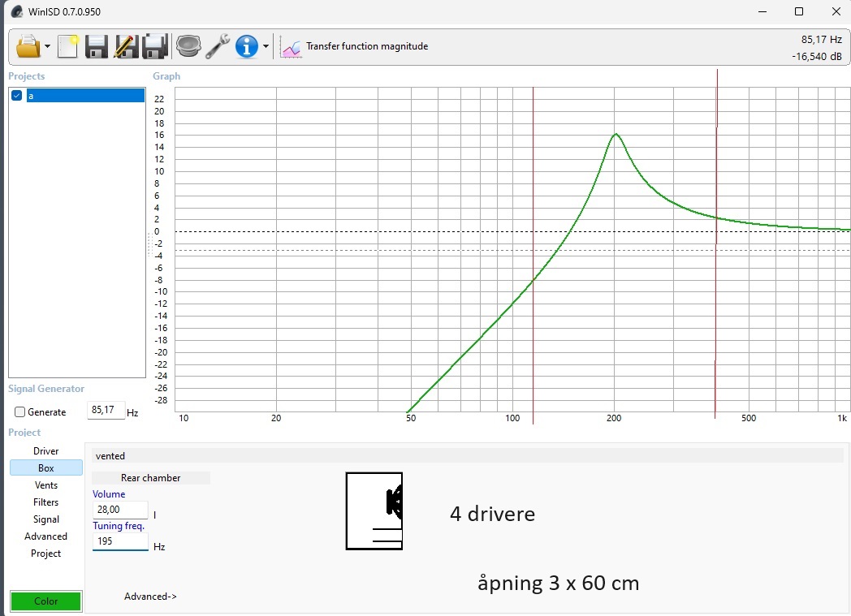Click the panel splitter grip left of graph
Screen dimensions: 851x616
[149, 245]
